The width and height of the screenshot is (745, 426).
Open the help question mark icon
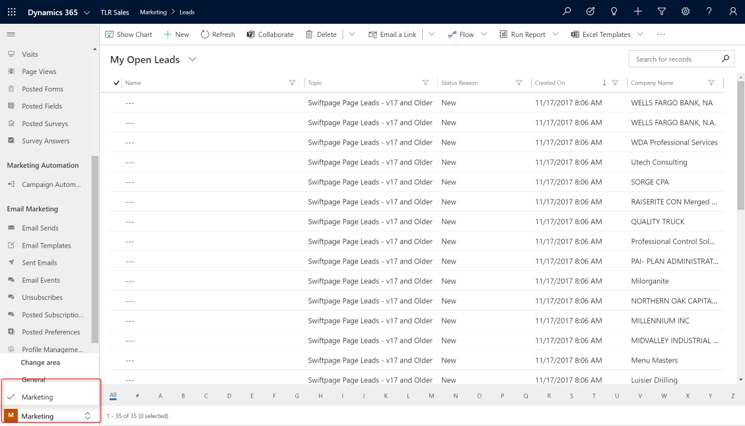click(x=709, y=11)
